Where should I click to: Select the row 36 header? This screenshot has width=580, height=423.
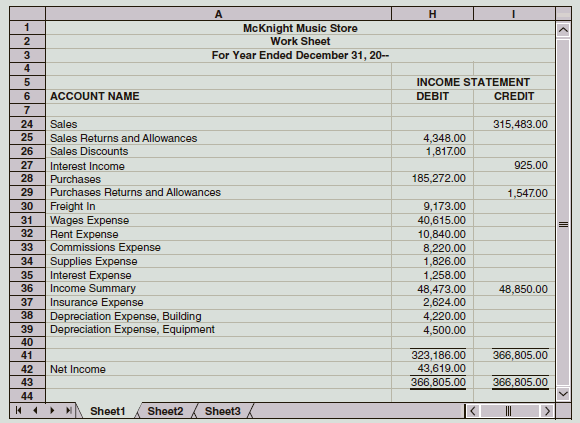click(x=27, y=288)
